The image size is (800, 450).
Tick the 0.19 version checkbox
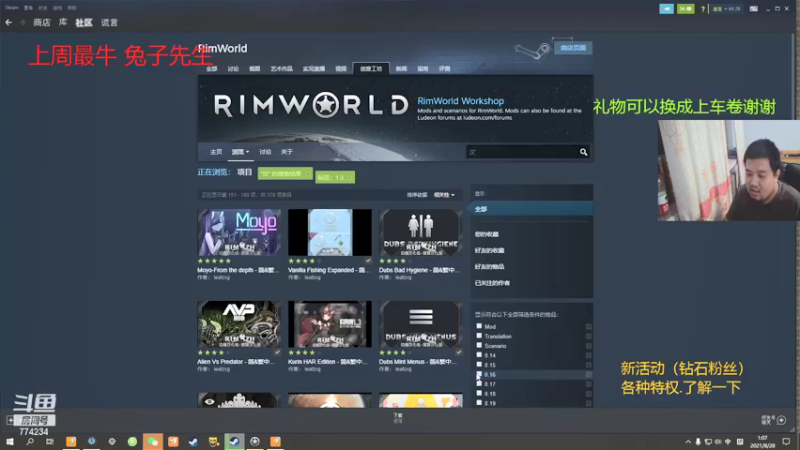click(x=479, y=403)
